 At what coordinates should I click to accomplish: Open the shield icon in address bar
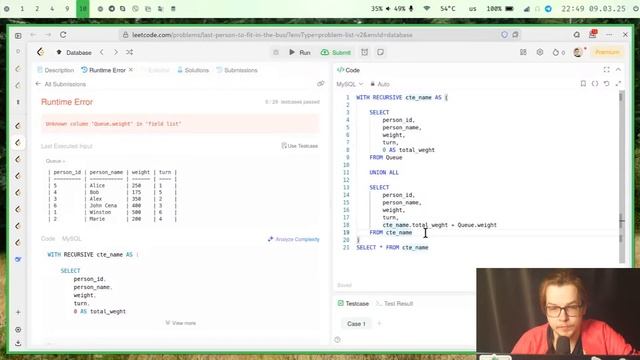coord(504,35)
